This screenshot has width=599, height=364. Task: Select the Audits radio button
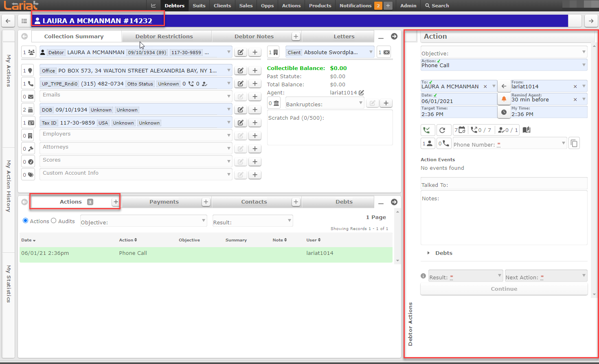[53, 221]
